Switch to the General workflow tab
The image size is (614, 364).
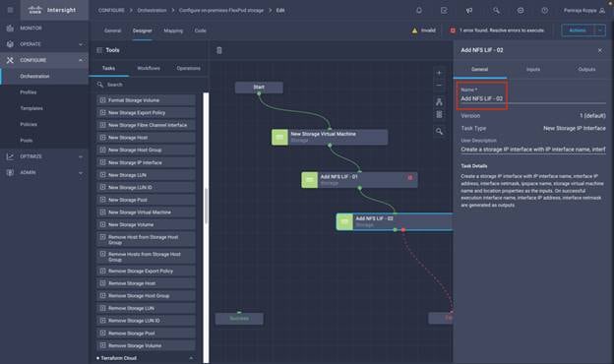click(112, 30)
